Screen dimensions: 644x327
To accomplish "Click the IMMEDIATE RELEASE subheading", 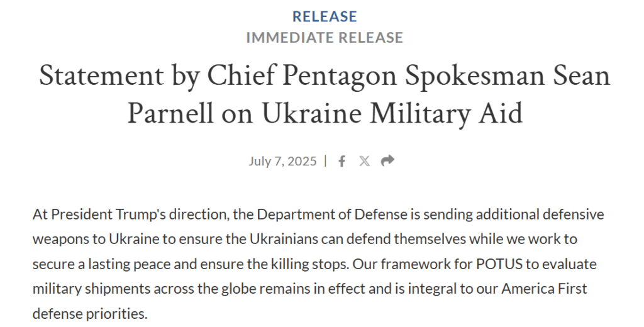I will click(325, 38).
